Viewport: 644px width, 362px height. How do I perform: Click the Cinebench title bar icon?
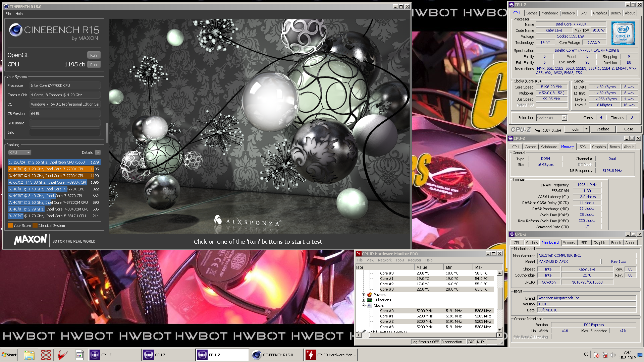click(6, 6)
